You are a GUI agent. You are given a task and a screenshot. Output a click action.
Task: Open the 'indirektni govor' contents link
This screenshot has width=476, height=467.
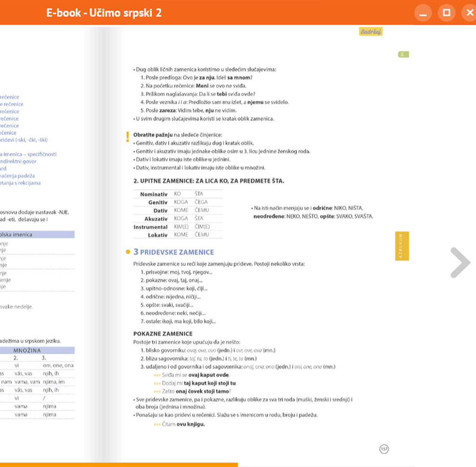[18, 161]
